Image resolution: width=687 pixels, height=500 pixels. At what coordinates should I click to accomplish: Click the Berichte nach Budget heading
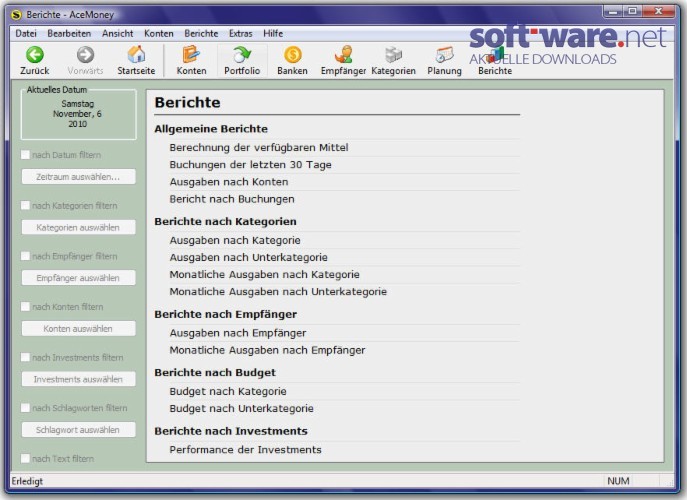tap(215, 372)
